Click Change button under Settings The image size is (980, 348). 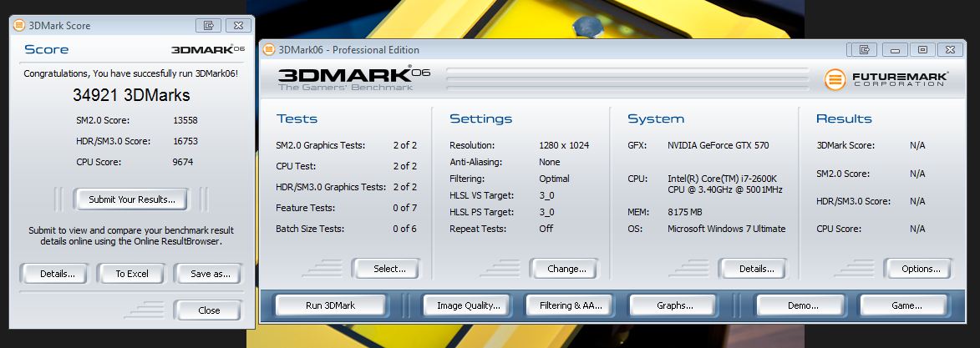(565, 269)
